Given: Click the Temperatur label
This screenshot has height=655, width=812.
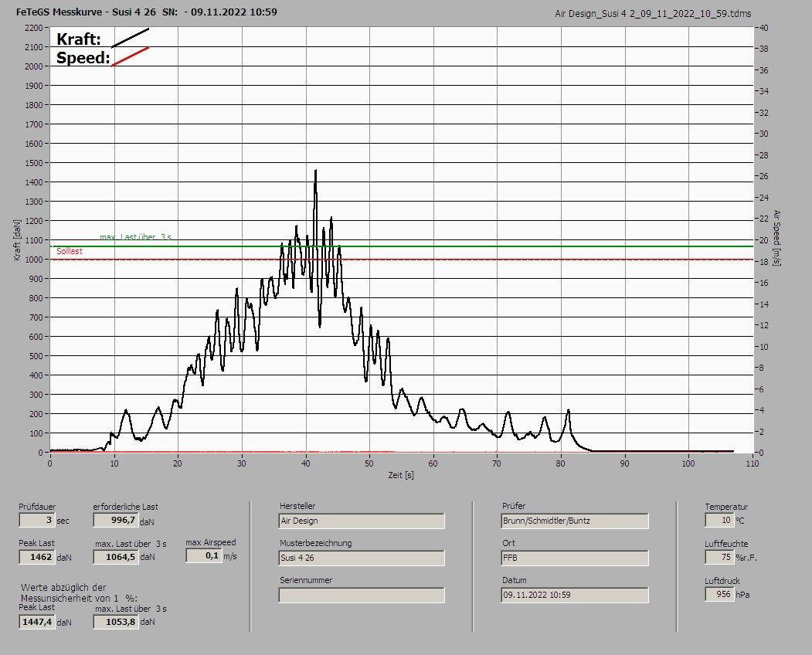Looking at the screenshot, I should [726, 507].
